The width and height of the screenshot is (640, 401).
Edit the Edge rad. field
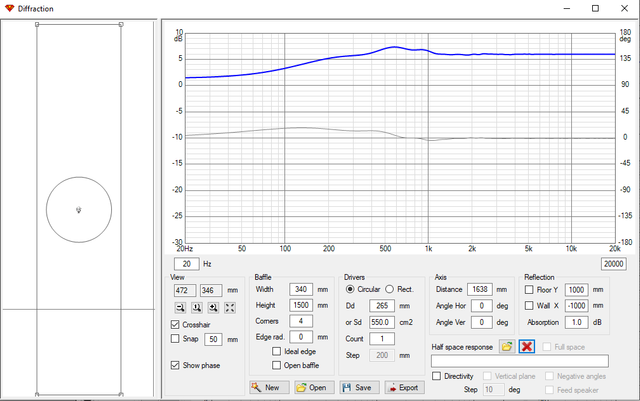301,337
